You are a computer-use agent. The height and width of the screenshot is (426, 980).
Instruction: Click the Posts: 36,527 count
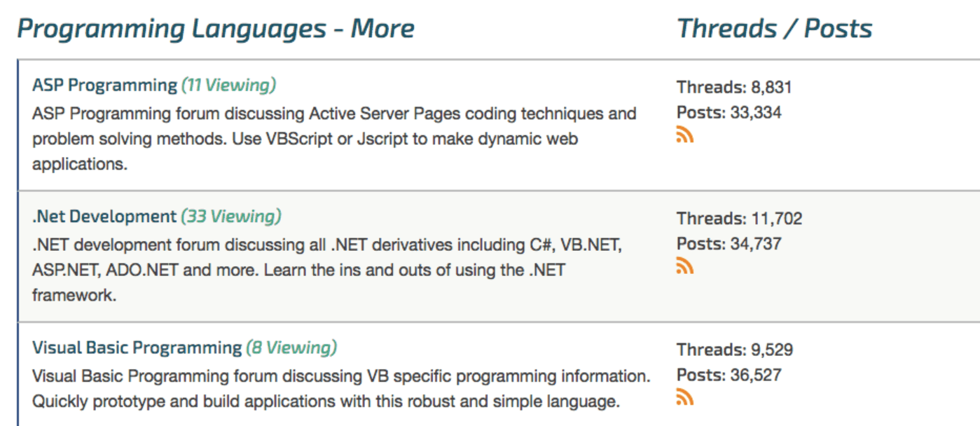click(729, 374)
